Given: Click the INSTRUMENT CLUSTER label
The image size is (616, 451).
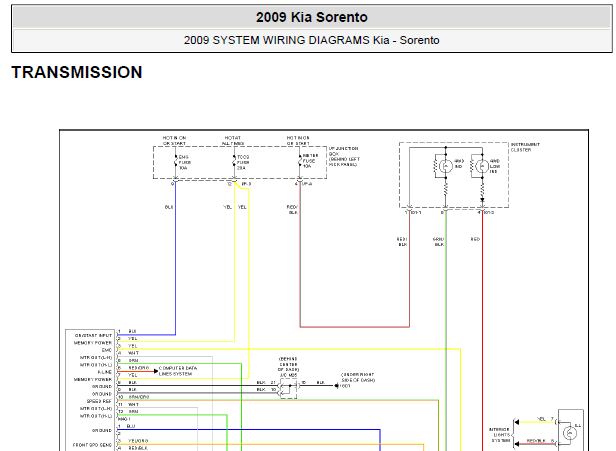Looking at the screenshot, I should [x=525, y=147].
